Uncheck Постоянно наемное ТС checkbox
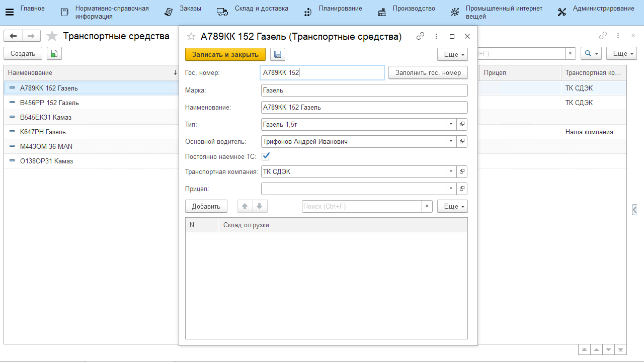The width and height of the screenshot is (644, 362). click(266, 156)
